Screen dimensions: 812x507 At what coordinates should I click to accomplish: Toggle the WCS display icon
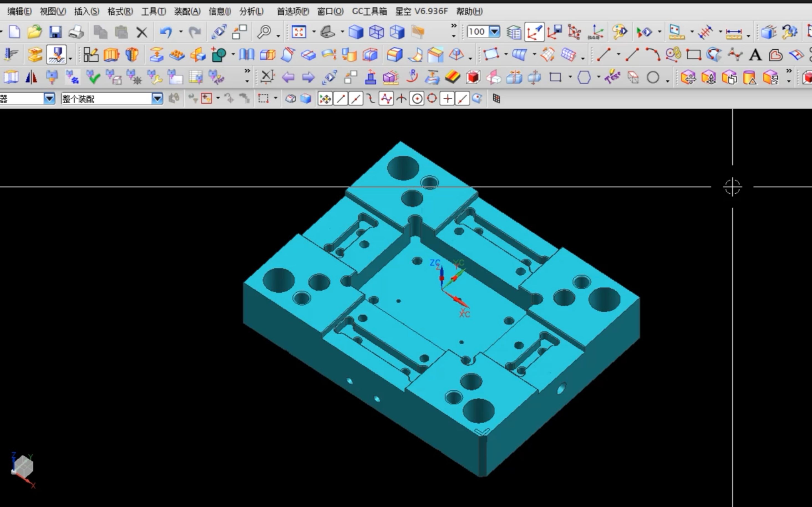tap(534, 32)
